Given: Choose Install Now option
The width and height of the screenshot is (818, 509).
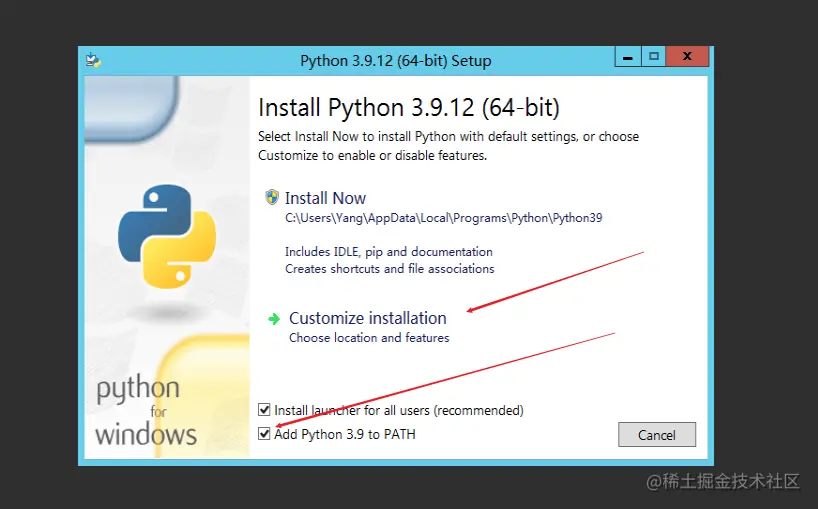Looking at the screenshot, I should coord(325,198).
